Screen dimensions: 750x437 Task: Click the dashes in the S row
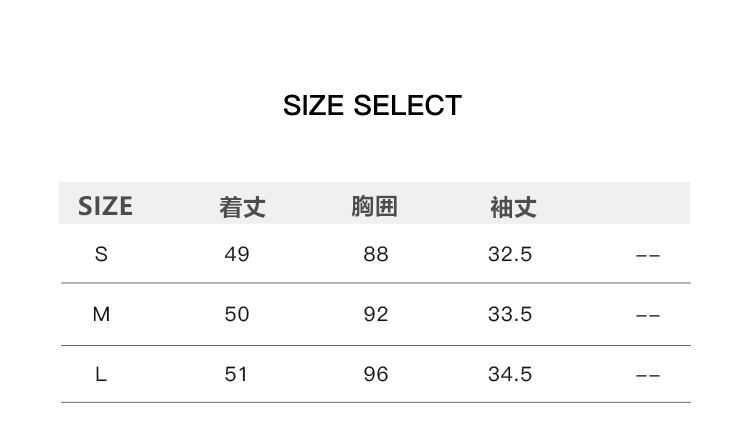tap(648, 256)
